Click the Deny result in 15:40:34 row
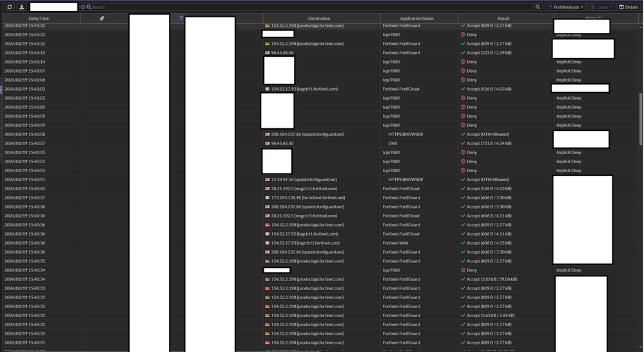This screenshot has height=352, width=644. 471,270
